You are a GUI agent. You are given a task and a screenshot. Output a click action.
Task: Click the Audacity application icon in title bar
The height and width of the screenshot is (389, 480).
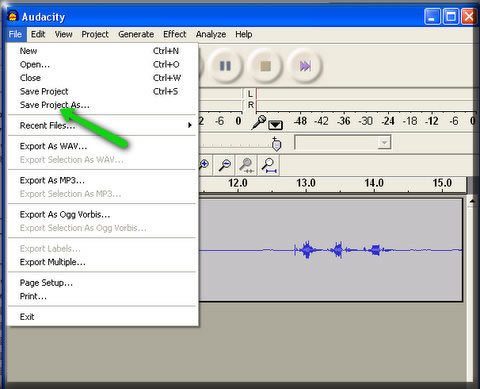coord(13,16)
